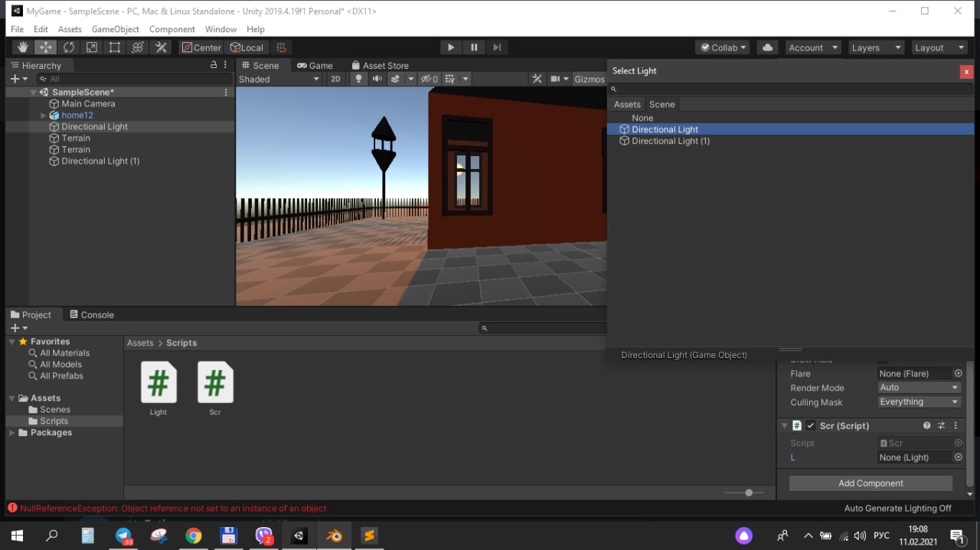Select the Move tool
The width and height of the screenshot is (980, 550).
coord(46,47)
